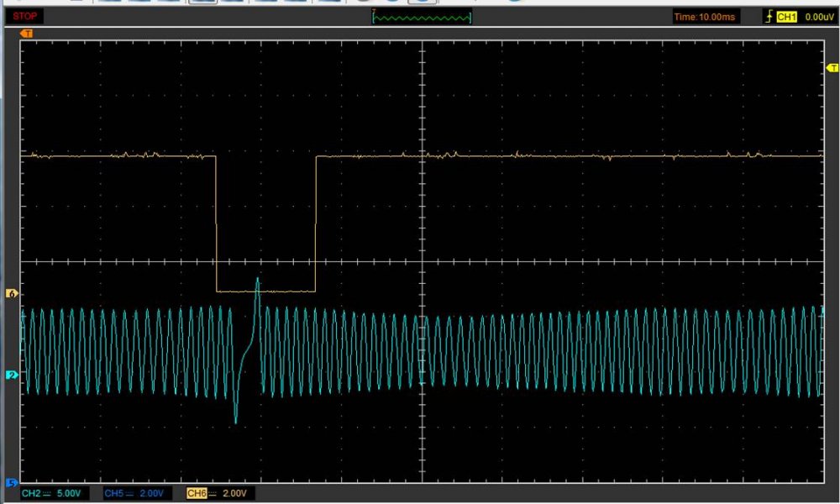
Task: Toggle the CH2 channel label
Action: point(30,494)
